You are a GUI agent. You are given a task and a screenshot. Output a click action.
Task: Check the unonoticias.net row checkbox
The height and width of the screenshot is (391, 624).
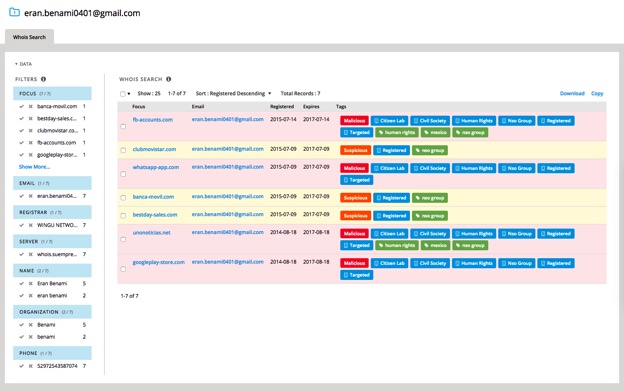(x=123, y=239)
